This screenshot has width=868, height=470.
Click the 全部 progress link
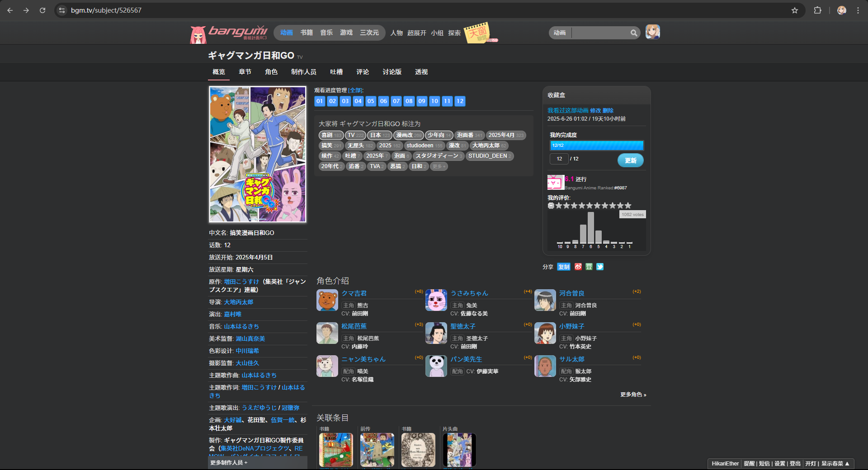pos(355,90)
